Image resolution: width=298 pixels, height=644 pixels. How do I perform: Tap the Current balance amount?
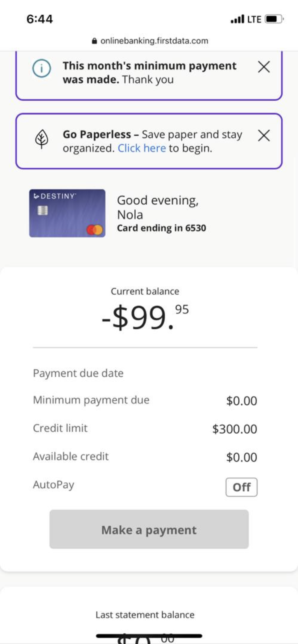[145, 317]
